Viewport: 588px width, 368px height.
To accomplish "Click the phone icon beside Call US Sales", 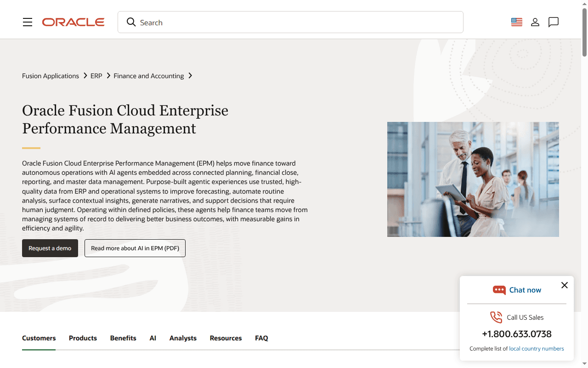I will (x=496, y=317).
